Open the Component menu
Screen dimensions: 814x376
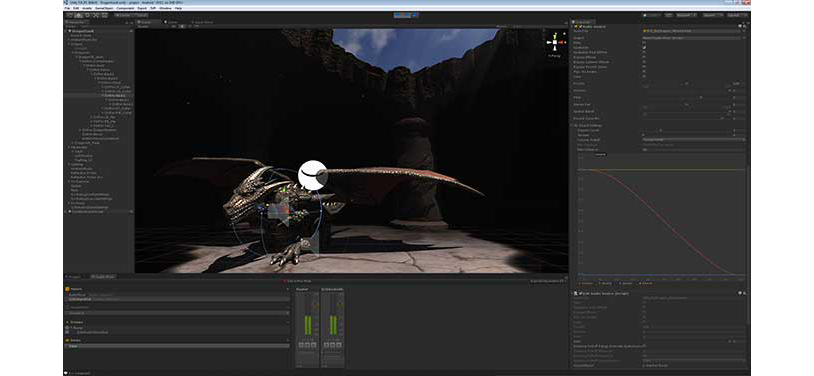coord(125,8)
